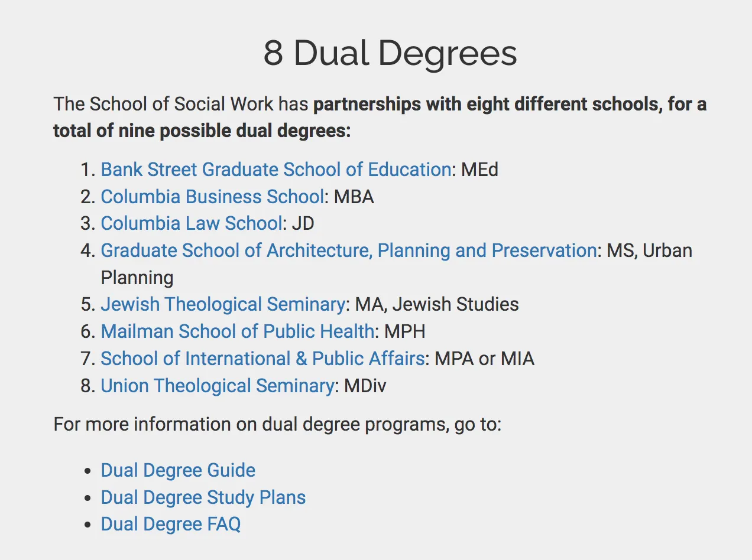The image size is (752, 560).
Task: Click the 'MBA' text after Columbia Business School
Action: coord(354,197)
